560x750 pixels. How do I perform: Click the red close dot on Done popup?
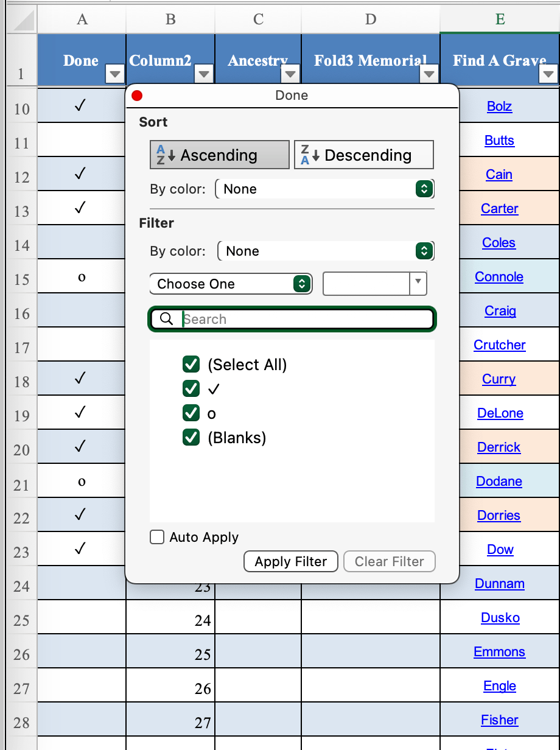[x=137, y=96]
